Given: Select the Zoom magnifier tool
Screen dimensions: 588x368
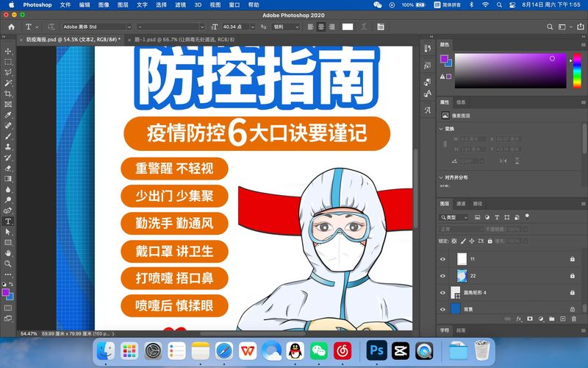Looking at the screenshot, I should (x=9, y=263).
